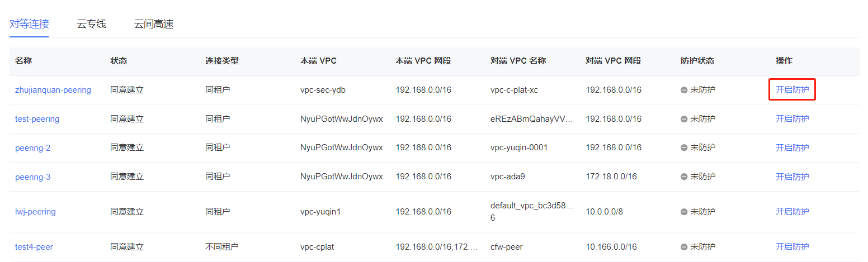Screen dimensions: 868x262
Task: Click 开启防护 in the peering-3 row
Action: tap(792, 177)
